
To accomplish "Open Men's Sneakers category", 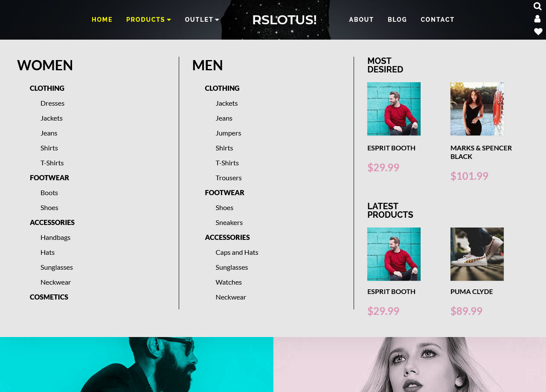I will (229, 222).
